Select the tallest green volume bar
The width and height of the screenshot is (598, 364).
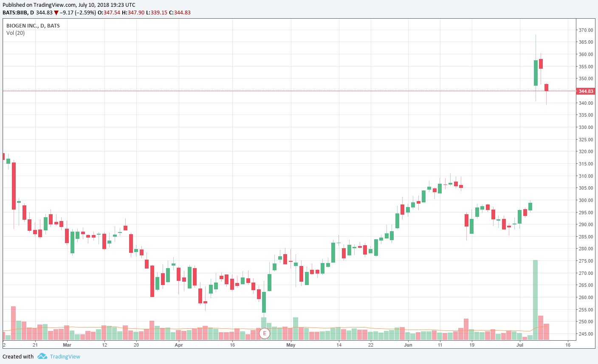coord(535,300)
